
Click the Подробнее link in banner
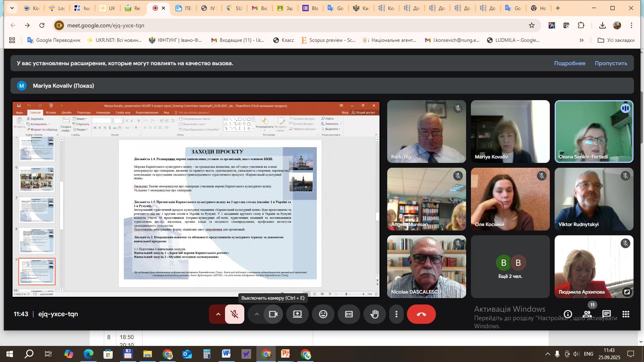[x=570, y=64]
